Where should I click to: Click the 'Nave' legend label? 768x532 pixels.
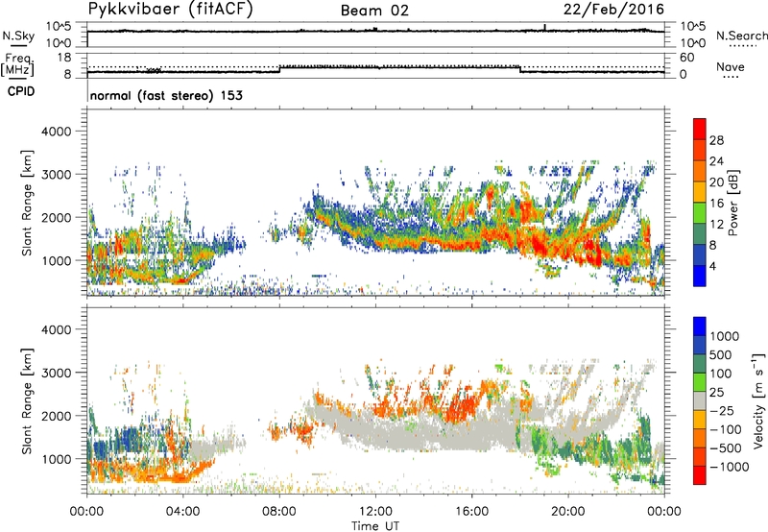point(731,66)
